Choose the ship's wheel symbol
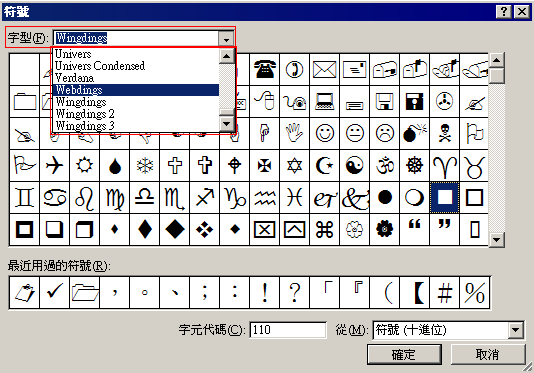This screenshot has width=534, height=373. (414, 166)
